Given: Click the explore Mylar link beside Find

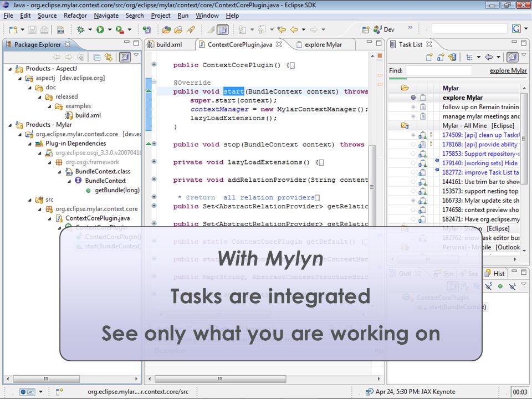Looking at the screenshot, I should (508, 70).
